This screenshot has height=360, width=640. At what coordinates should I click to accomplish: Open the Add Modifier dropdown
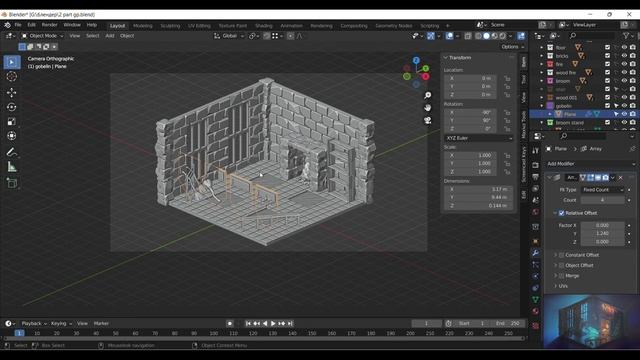590,164
